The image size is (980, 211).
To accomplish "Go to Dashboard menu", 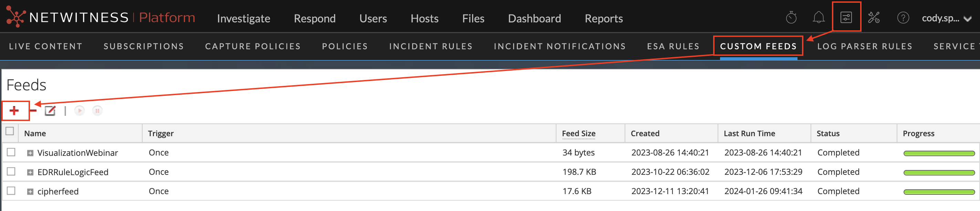I will pyautogui.click(x=534, y=18).
